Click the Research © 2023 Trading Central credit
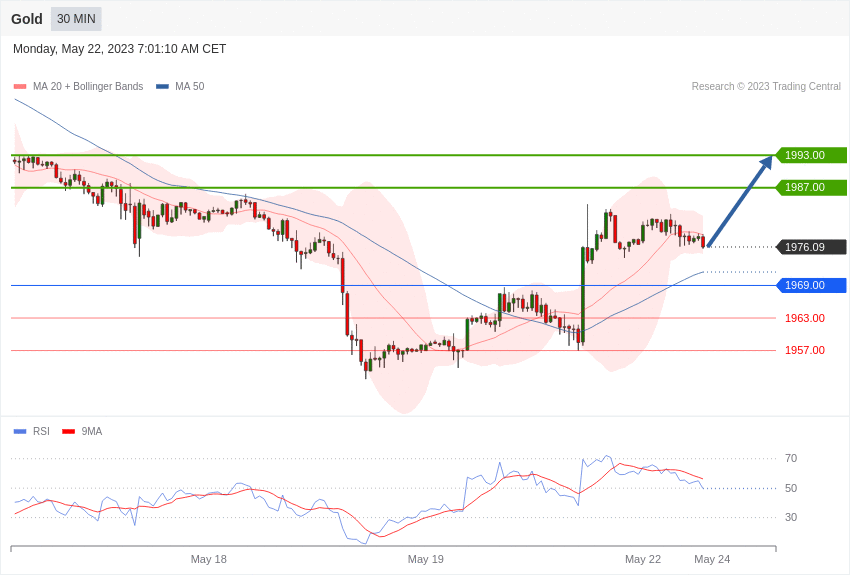This screenshot has width=850, height=576. coord(766,86)
